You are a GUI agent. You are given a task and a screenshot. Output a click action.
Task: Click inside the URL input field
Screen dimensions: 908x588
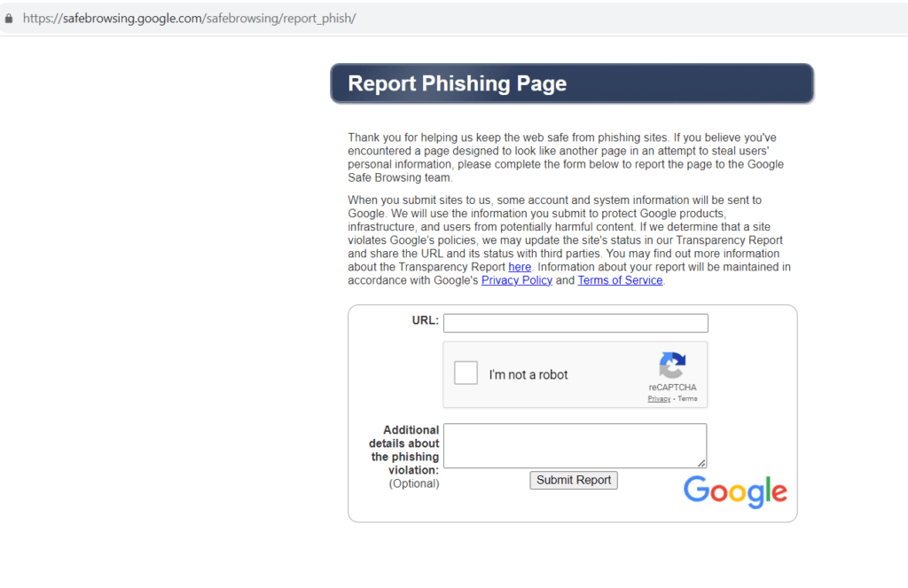pos(575,322)
